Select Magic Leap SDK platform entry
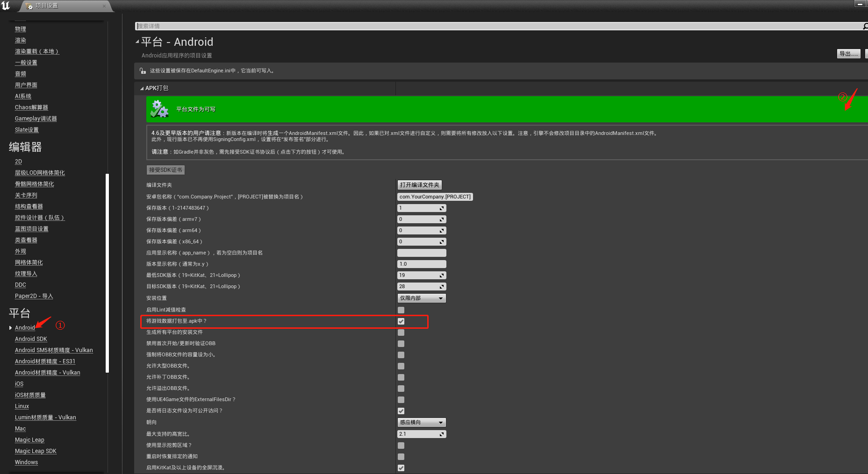868x474 pixels. tap(36, 451)
